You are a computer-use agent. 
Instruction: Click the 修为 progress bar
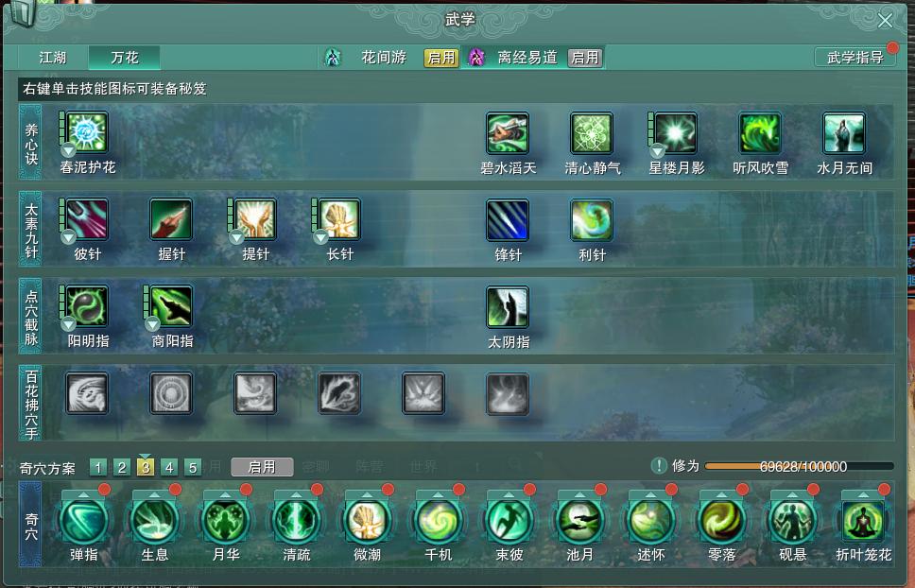799,466
